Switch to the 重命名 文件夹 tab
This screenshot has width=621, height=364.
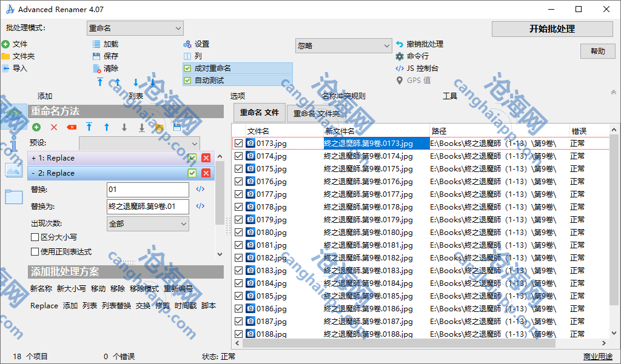coord(317,113)
